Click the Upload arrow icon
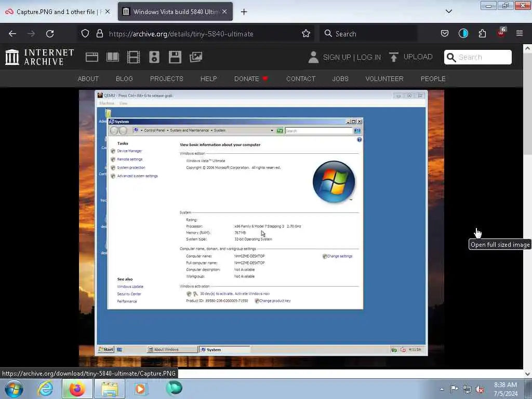Viewport: 532px width, 399px height. pyautogui.click(x=394, y=57)
